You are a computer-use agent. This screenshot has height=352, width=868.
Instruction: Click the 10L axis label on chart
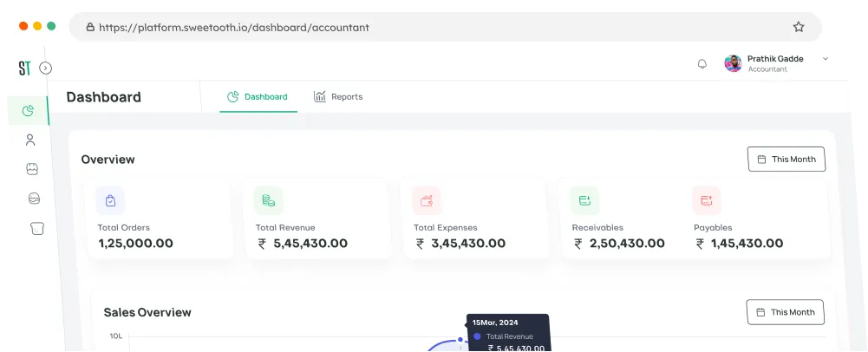click(115, 336)
